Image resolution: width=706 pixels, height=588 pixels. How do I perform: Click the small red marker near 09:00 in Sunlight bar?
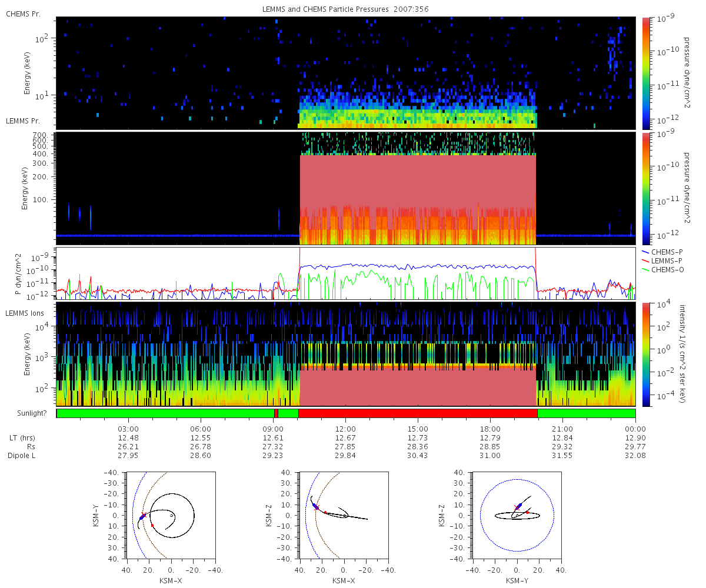coord(276,413)
